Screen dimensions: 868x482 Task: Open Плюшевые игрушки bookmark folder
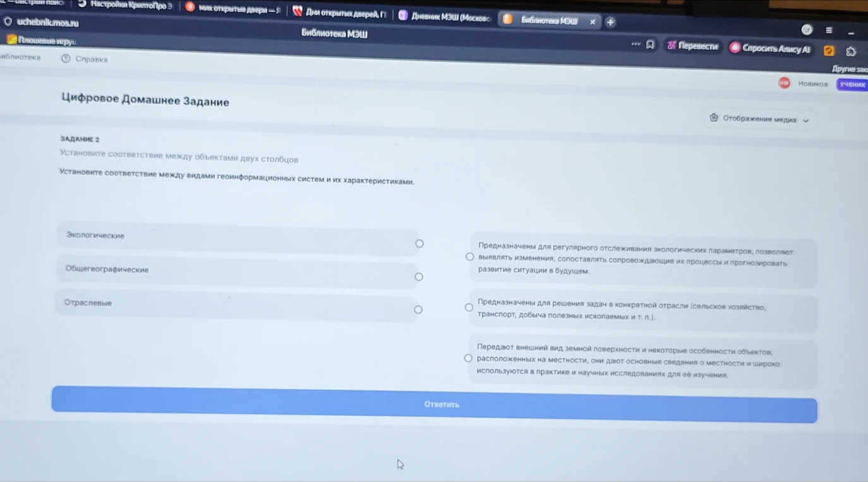(42, 40)
